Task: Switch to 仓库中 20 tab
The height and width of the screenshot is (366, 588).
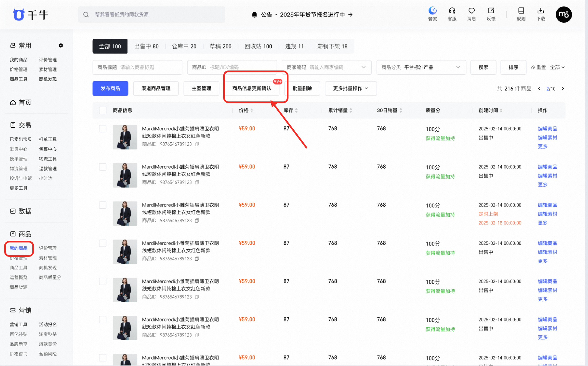Action: click(184, 46)
